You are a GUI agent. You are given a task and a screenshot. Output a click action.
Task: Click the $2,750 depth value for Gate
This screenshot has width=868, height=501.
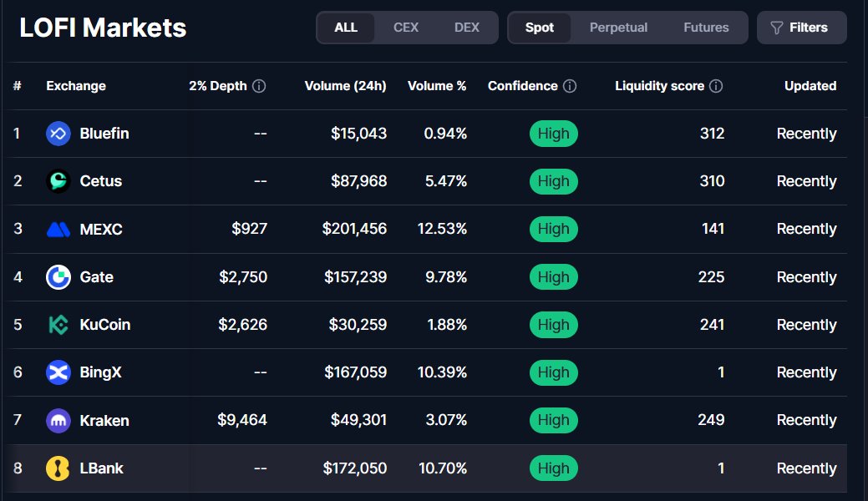pyautogui.click(x=243, y=276)
